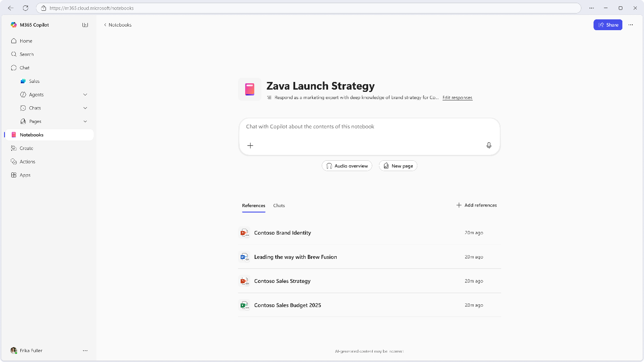Click Audio overview button
This screenshot has height=362, width=644.
(x=347, y=166)
